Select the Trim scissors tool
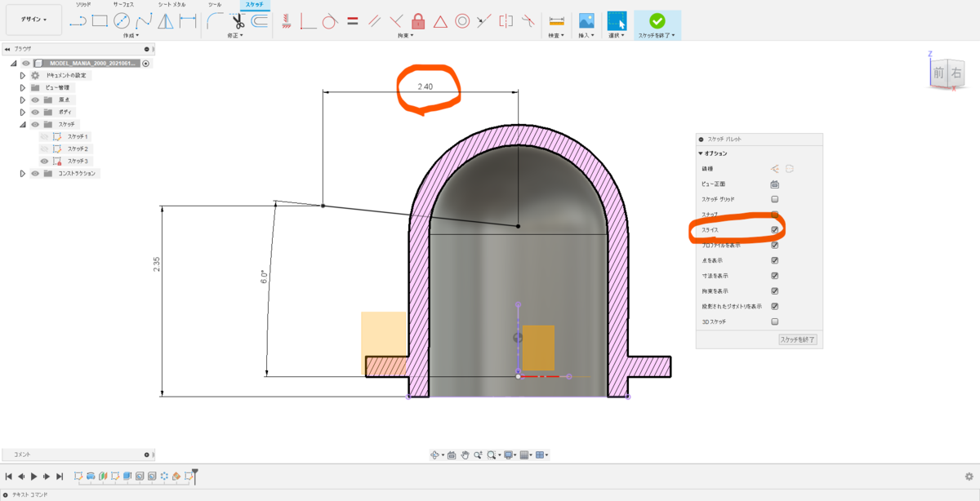Image resolution: width=980 pixels, height=501 pixels. [x=238, y=21]
